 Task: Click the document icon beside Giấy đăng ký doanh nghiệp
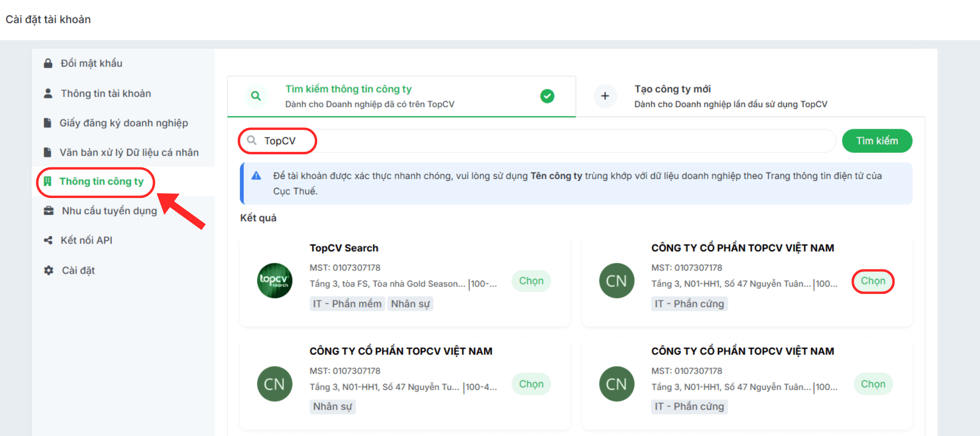point(47,123)
